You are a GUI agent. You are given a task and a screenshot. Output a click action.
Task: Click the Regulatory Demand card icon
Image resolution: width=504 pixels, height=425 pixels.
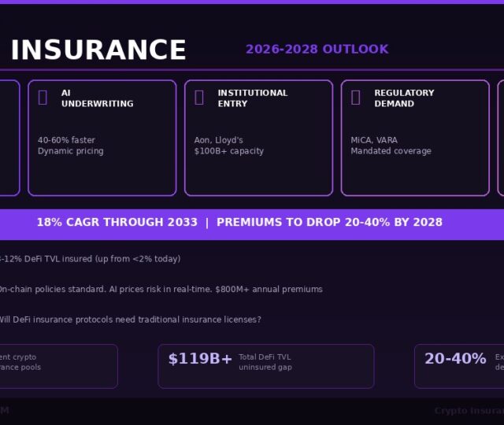[355, 97]
